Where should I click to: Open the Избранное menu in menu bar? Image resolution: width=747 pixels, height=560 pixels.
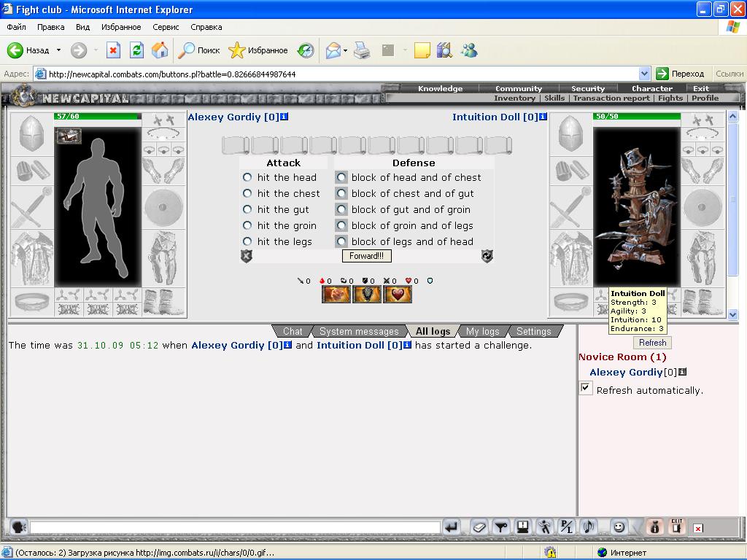click(121, 27)
